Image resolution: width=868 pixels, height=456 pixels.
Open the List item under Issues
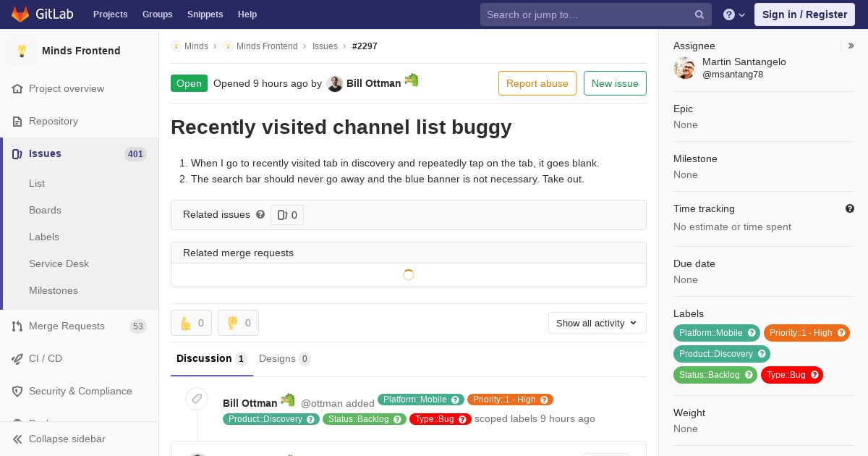click(37, 184)
